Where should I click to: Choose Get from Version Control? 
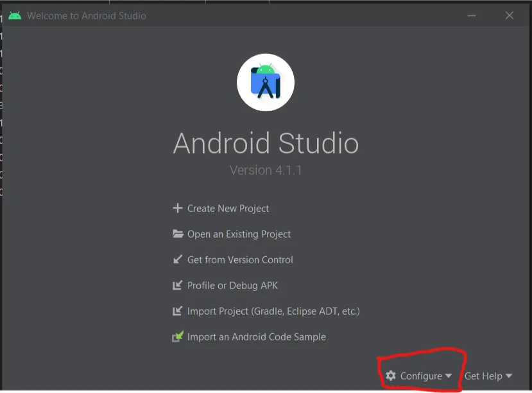pos(240,260)
